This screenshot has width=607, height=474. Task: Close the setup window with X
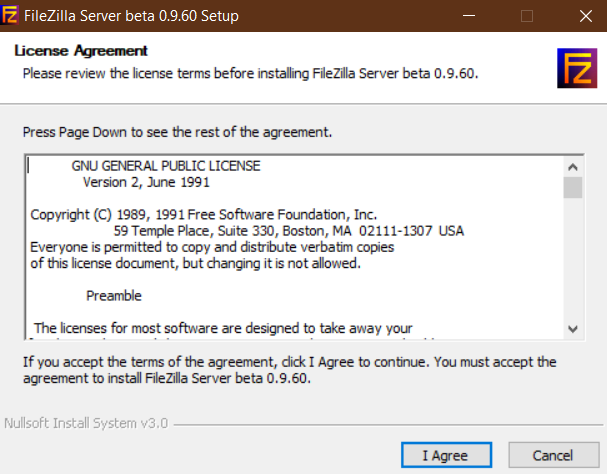pyautogui.click(x=586, y=16)
